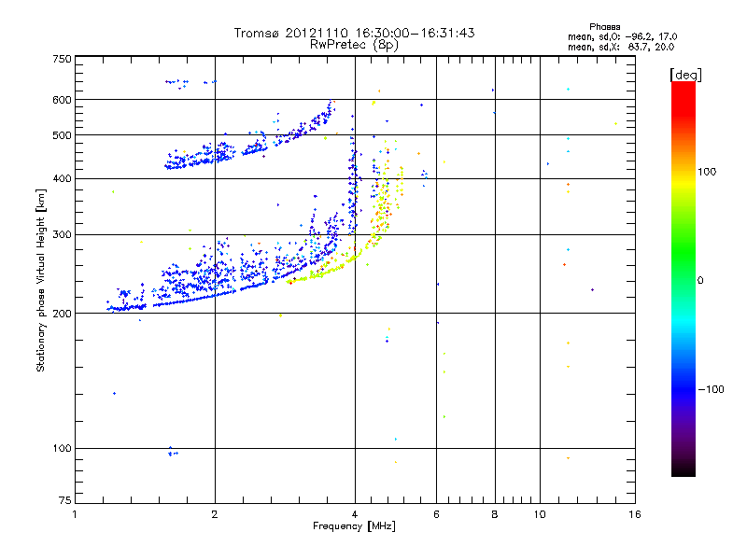
Task: Click the [deg] color bar unit label
Action: (685, 75)
